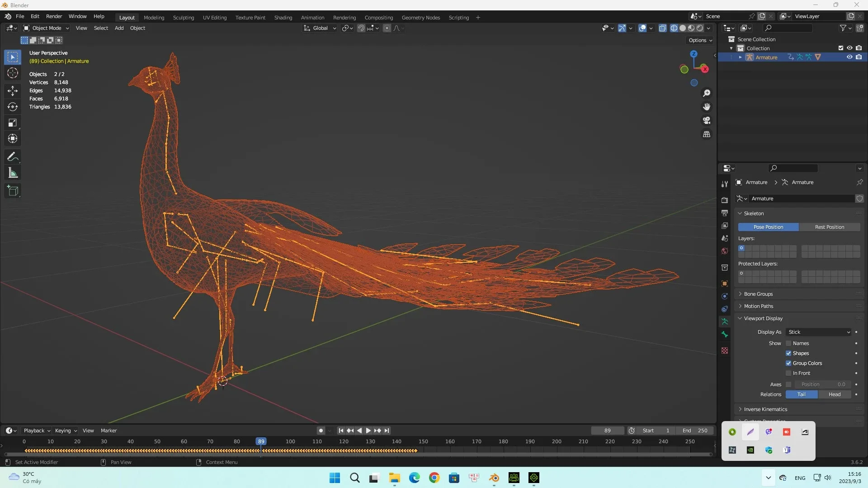This screenshot has width=868, height=488.
Task: Enable the In Front checkbox
Action: (x=788, y=373)
